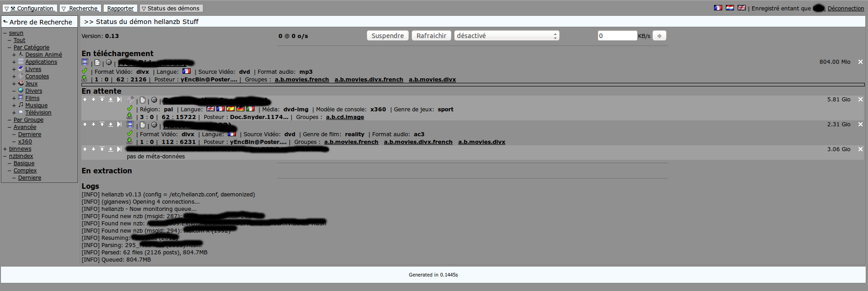Click the Consoles gamepad icon in tree
Viewport: 868px width, 291px height.
[21, 76]
